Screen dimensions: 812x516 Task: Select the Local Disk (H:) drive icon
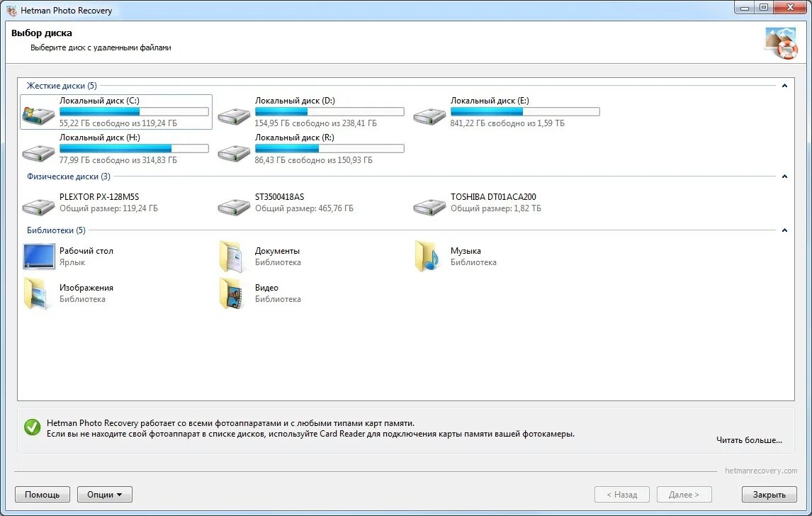[39, 152]
